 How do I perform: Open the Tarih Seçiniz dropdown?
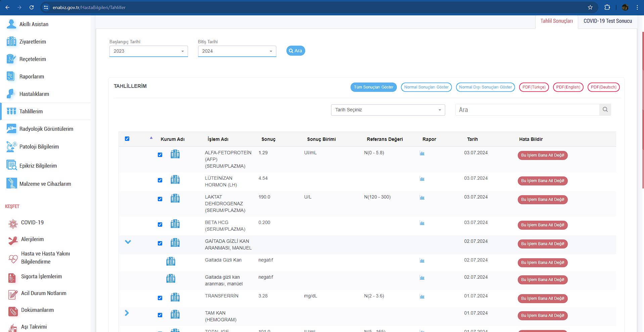[x=388, y=110]
